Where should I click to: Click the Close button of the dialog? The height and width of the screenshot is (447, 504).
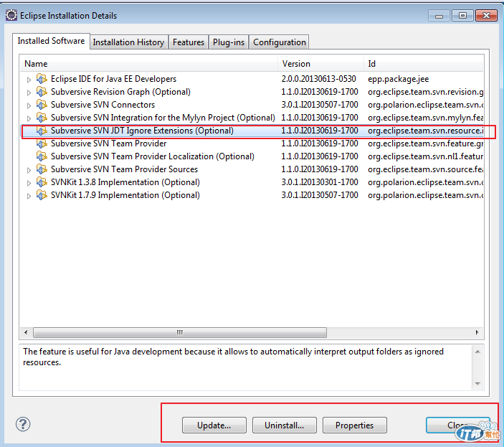point(457,425)
